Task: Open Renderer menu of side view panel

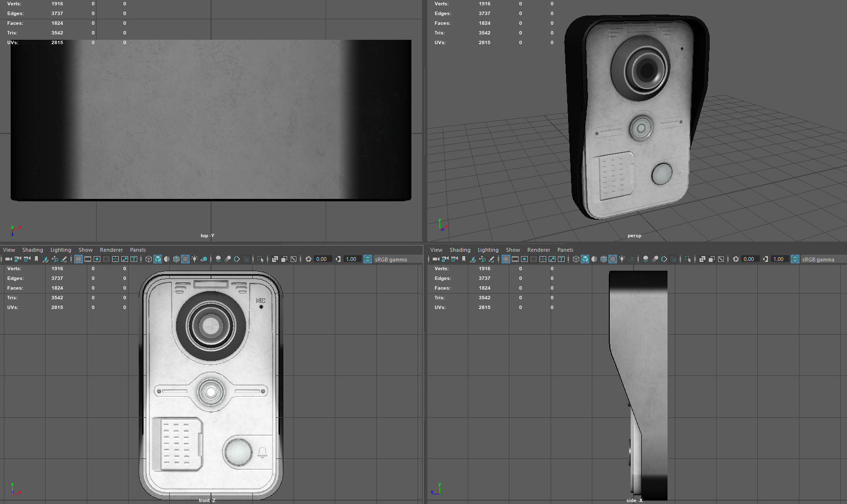Action: tap(538, 250)
